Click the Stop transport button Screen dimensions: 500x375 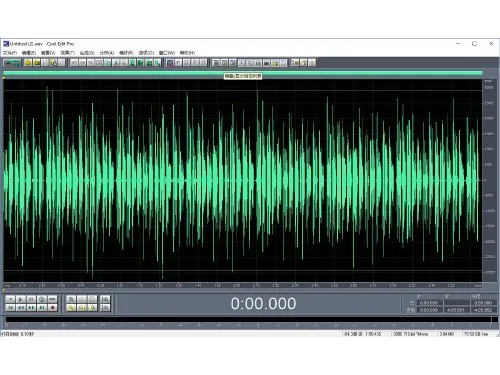(x=10, y=299)
